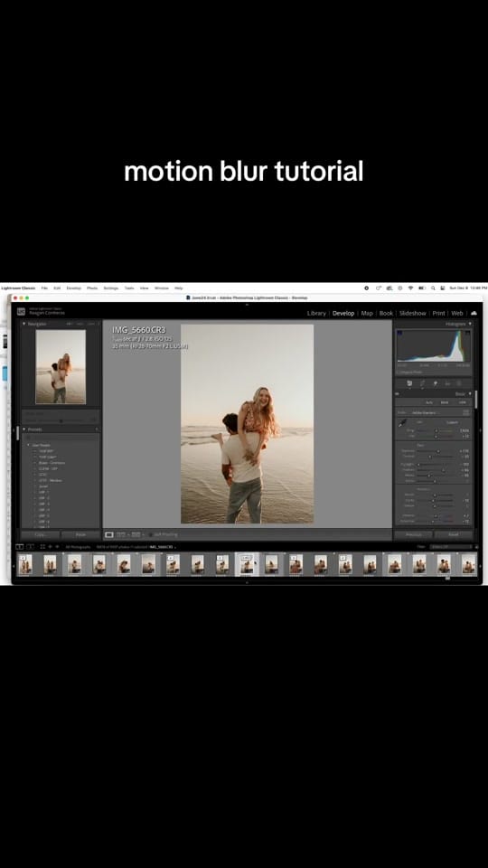Viewport: 488px width, 868px height.
Task: Select the Healing tool icon
Action: 436,383
